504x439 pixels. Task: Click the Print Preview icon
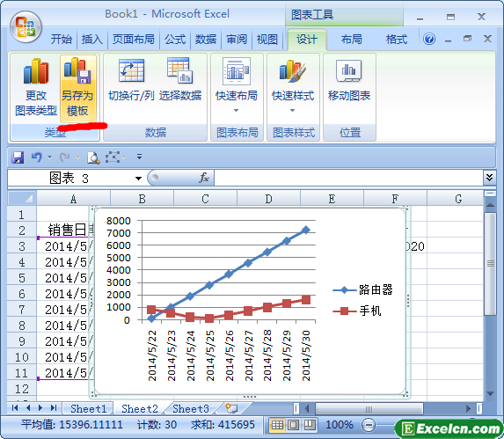coord(93,157)
